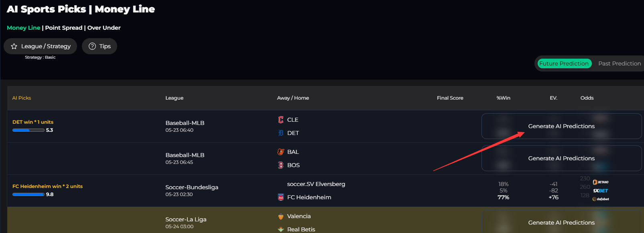Screen dimensions: 644x233
Task: Click the Boston BOS team logo
Action: pyautogui.click(x=281, y=165)
